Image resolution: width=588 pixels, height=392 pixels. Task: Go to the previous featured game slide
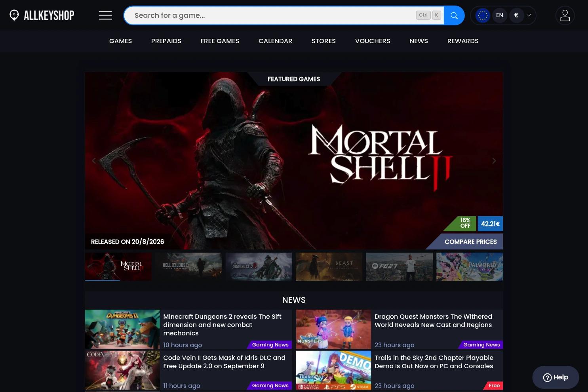coord(94,161)
